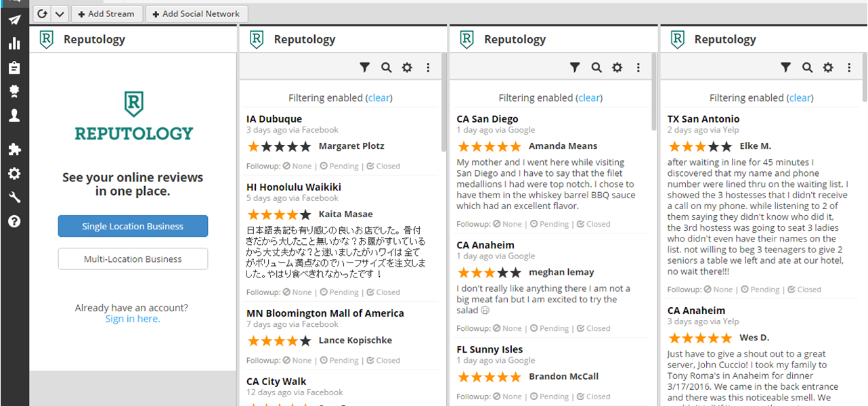Click the REPUTOLOGY logo in sign-up panel

[133, 116]
